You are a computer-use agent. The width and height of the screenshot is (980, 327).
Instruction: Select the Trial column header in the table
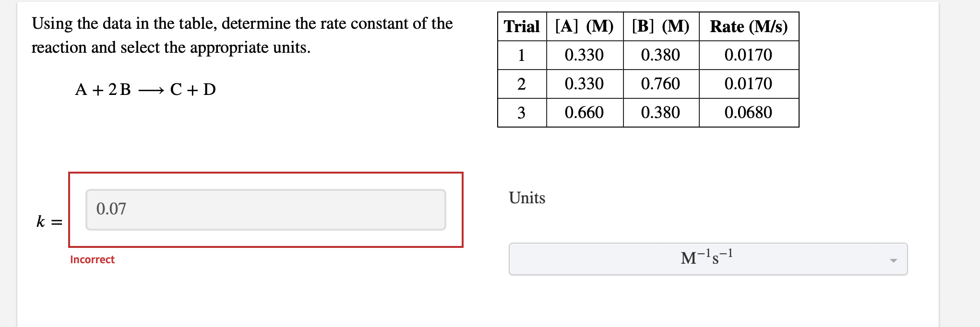(x=522, y=27)
